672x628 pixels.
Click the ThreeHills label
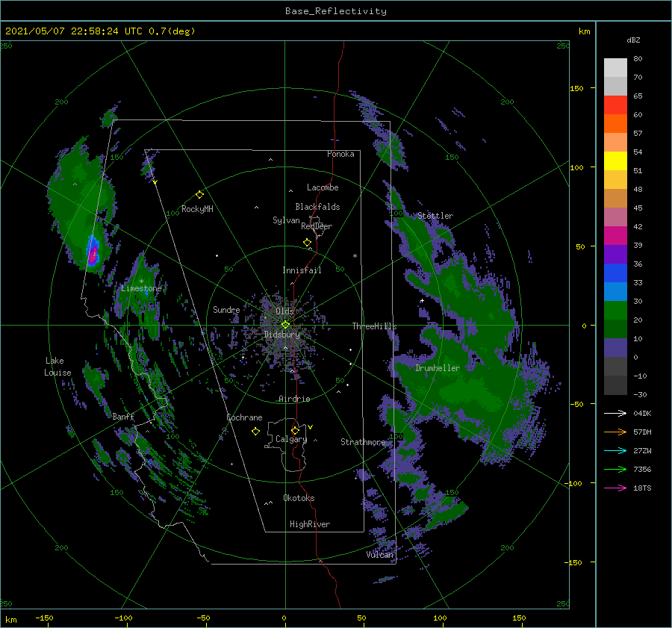(x=375, y=326)
